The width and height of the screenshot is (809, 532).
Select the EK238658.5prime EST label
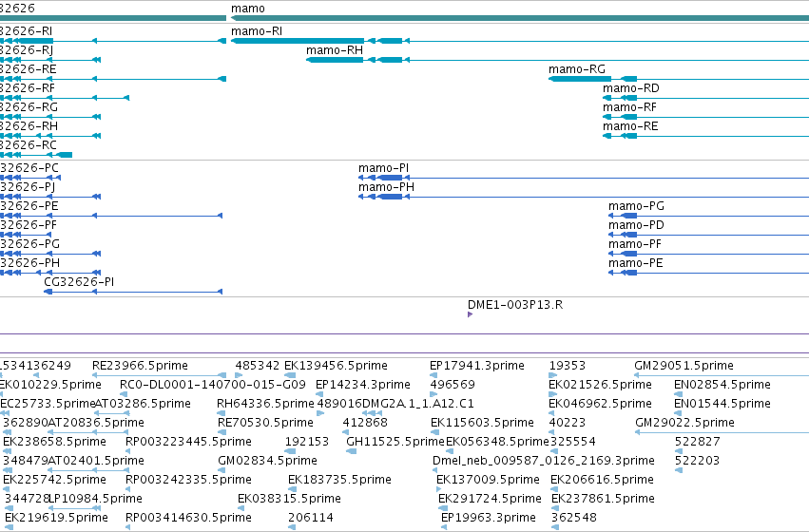[55, 442]
